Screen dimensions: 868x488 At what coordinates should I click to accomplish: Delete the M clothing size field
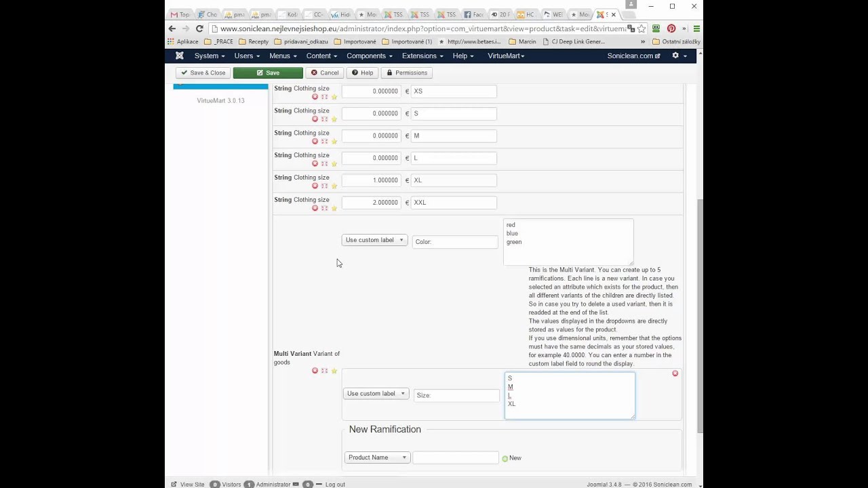tap(315, 142)
